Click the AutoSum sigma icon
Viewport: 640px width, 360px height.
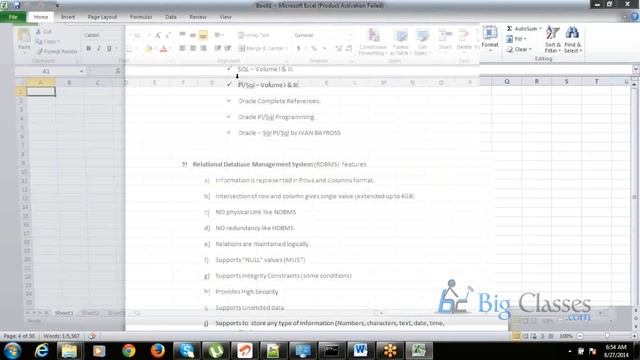click(x=509, y=29)
